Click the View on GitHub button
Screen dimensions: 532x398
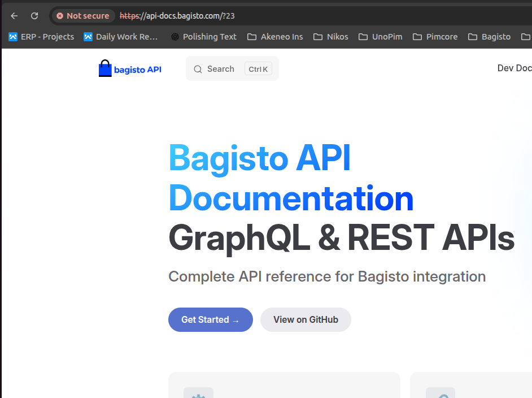click(306, 320)
